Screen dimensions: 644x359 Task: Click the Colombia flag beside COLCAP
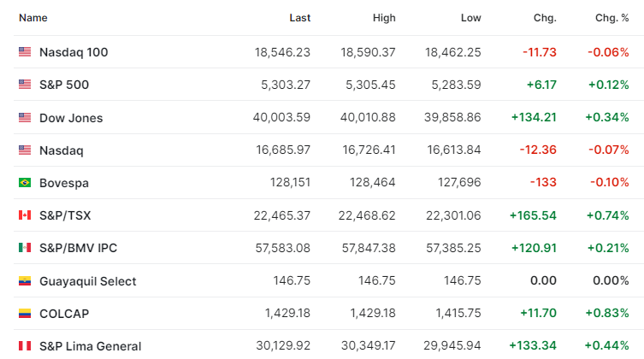(x=25, y=314)
